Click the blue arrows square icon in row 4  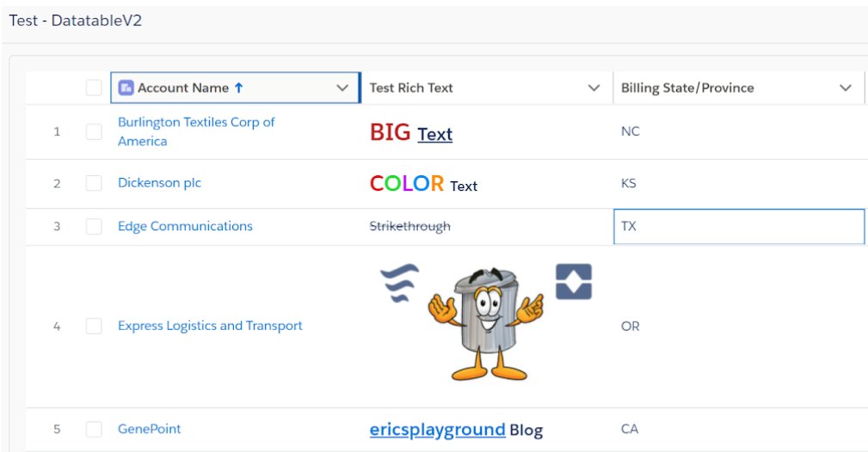coord(574,282)
